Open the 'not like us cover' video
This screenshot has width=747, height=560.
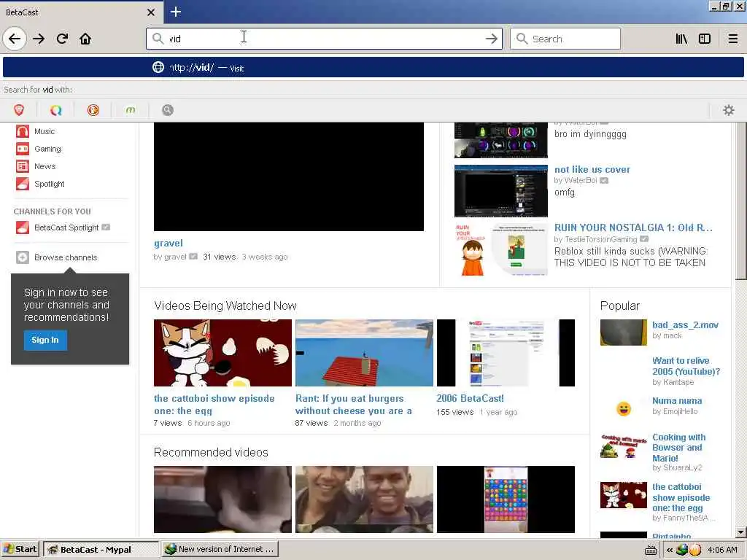(592, 169)
